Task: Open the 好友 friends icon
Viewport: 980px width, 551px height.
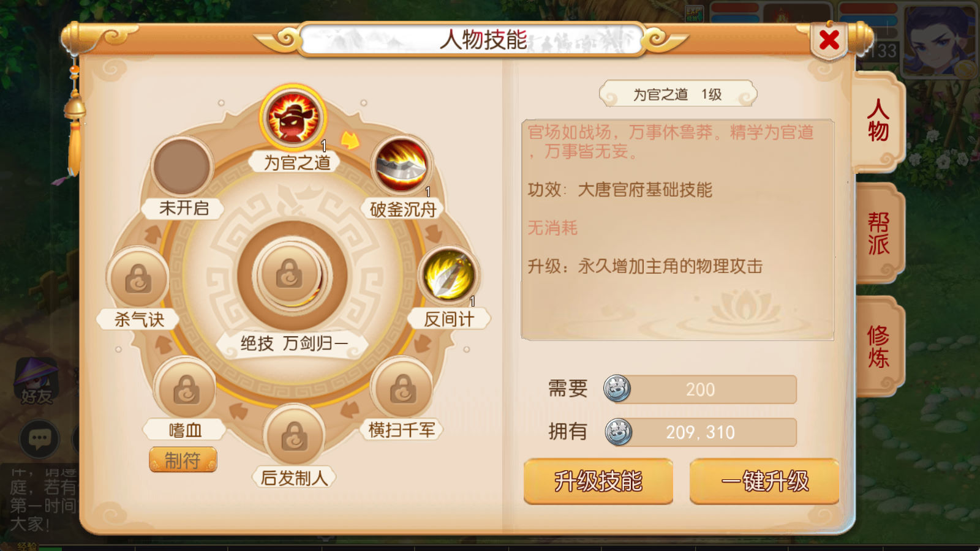Action: pos(37,381)
